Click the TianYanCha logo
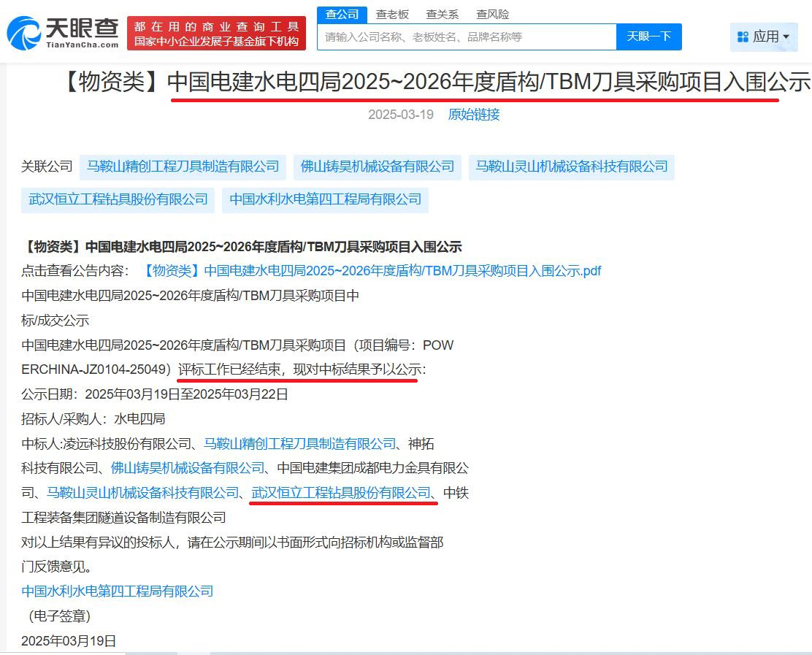The width and height of the screenshot is (812, 655). (63, 33)
